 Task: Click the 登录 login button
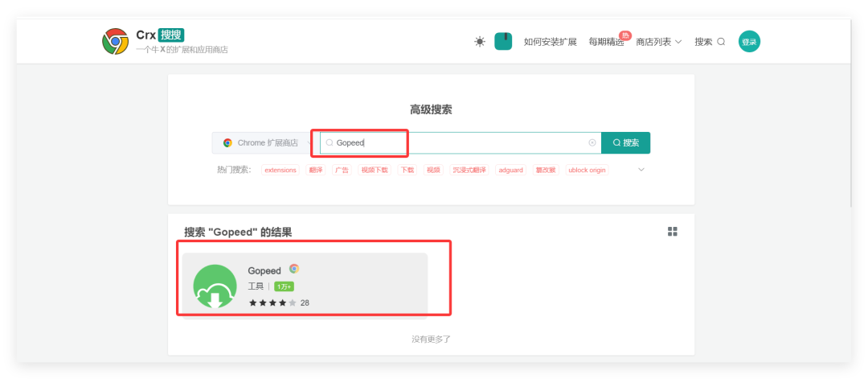[x=749, y=42]
